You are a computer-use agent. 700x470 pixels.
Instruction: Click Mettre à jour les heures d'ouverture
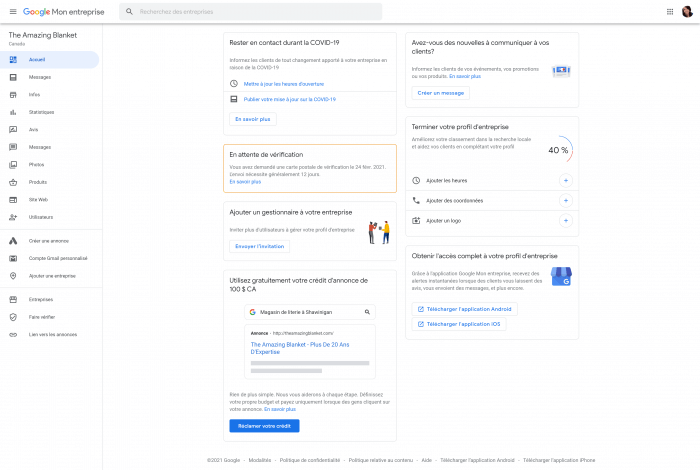pos(283,84)
